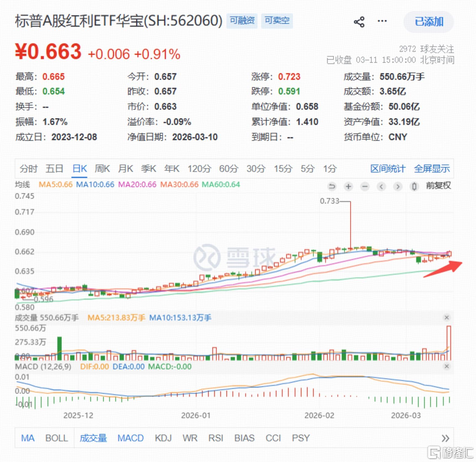Click the 已添加 watchlist button
The width and height of the screenshot is (476, 462).
tap(429, 22)
